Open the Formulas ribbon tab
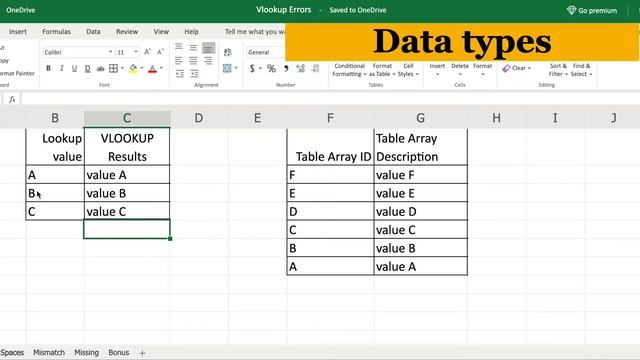 (56, 31)
